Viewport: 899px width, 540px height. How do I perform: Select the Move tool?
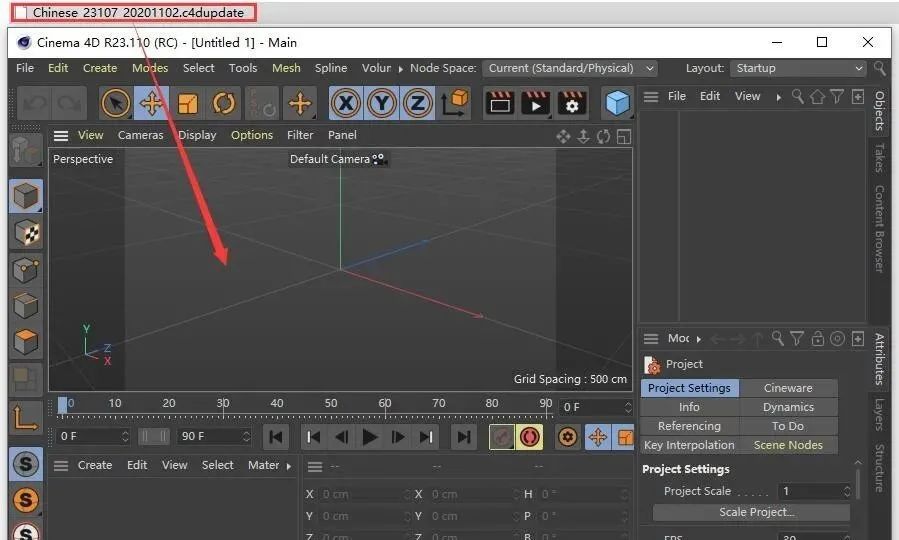click(x=151, y=104)
